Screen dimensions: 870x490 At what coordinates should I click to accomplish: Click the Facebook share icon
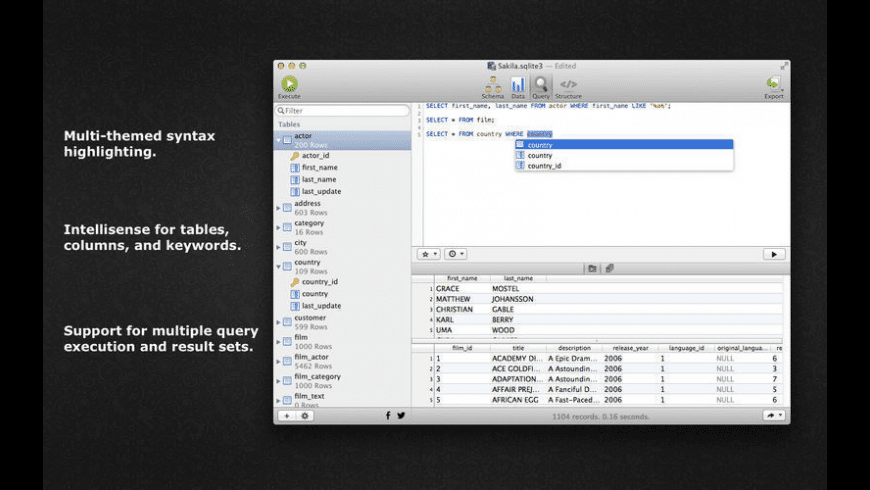[388, 415]
